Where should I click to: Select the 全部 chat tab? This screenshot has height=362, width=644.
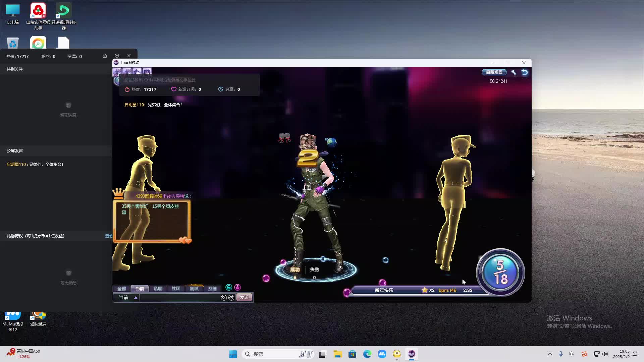[121, 289]
